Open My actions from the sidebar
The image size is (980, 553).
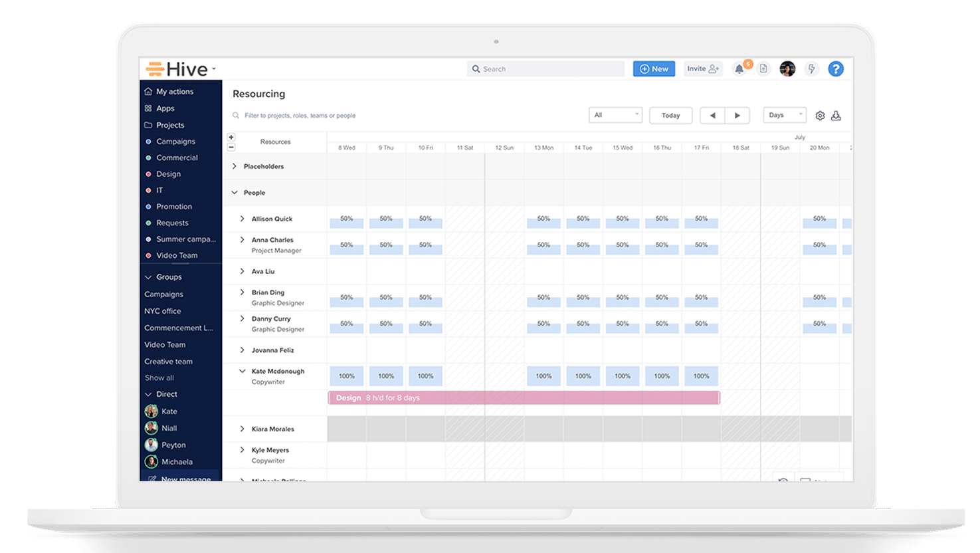(175, 91)
